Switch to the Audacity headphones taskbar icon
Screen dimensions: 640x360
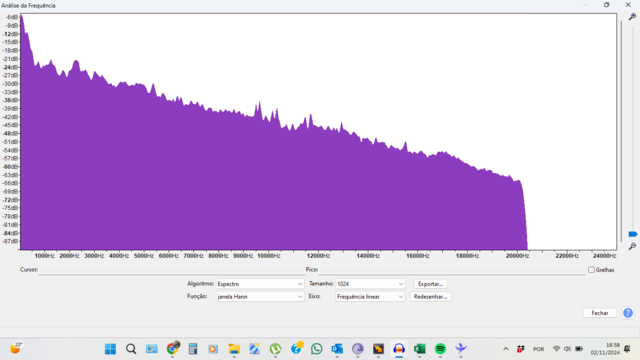click(x=399, y=349)
